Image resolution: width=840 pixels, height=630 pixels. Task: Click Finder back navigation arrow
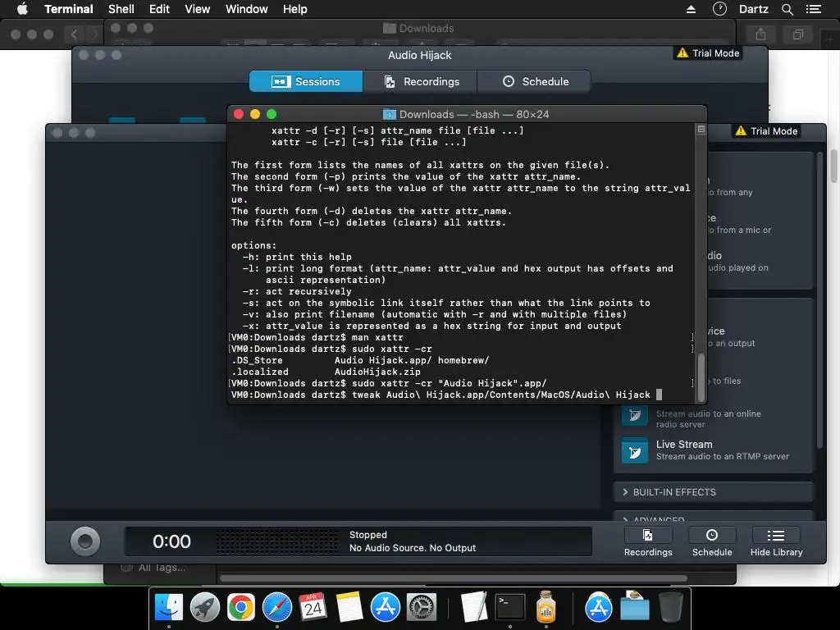75,34
